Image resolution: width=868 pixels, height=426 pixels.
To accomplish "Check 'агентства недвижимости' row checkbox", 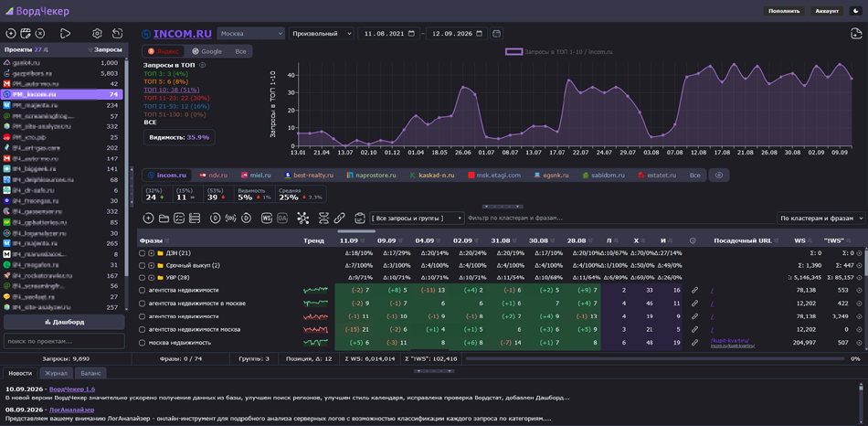I will click(143, 290).
